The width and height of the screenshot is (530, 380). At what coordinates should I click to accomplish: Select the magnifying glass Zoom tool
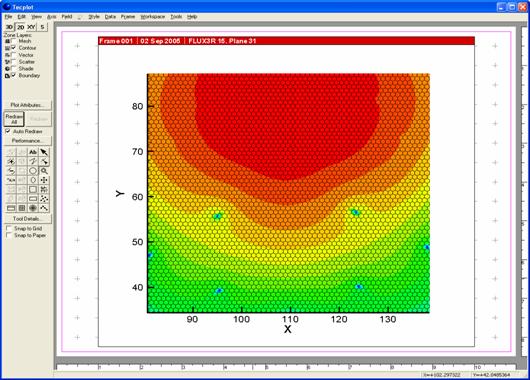pyautogui.click(x=44, y=171)
